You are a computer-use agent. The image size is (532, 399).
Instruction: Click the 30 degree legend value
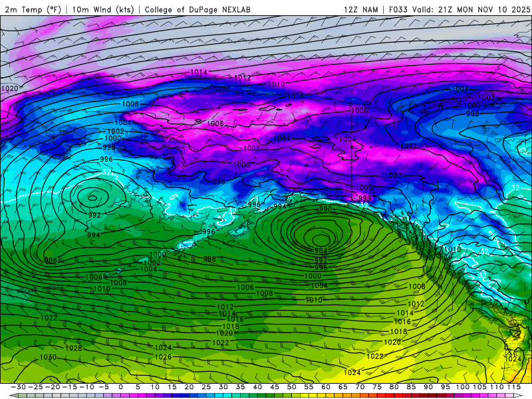pos(223,387)
